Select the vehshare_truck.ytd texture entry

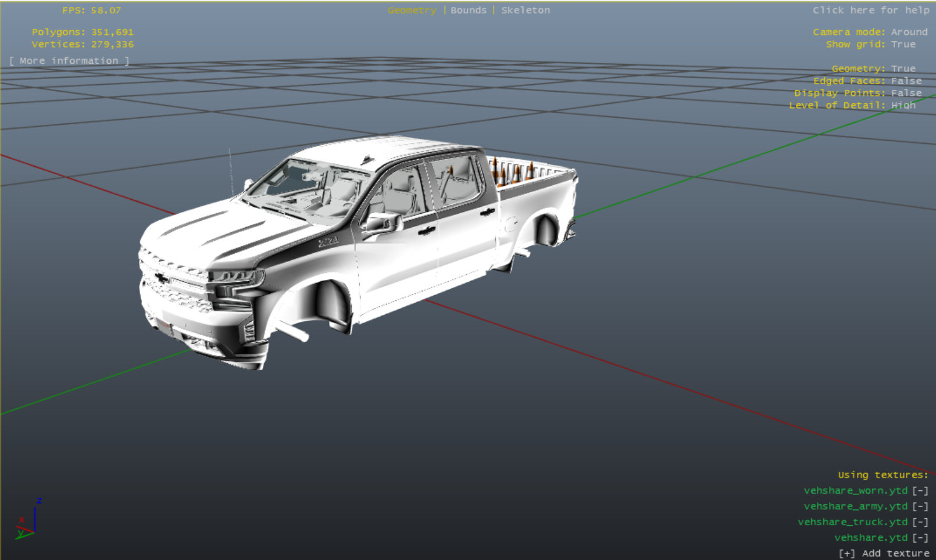point(852,522)
